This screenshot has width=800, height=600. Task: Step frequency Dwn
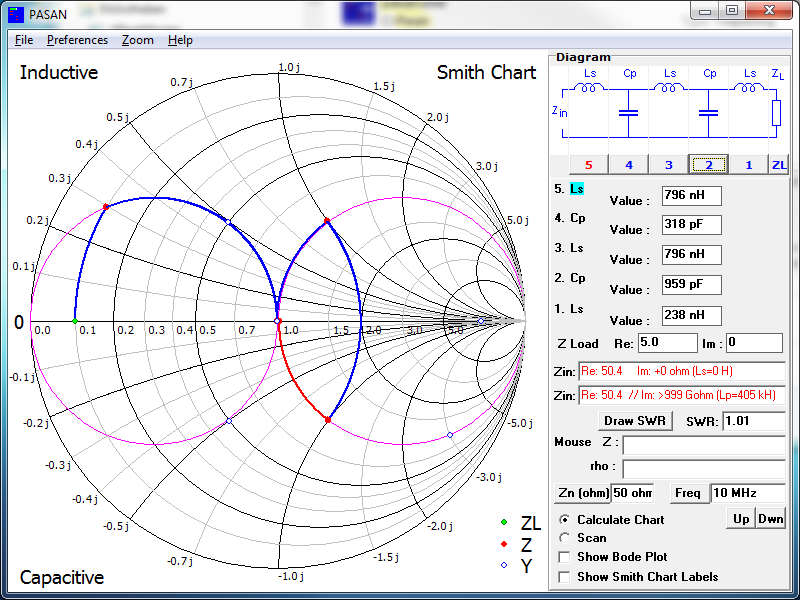[770, 519]
